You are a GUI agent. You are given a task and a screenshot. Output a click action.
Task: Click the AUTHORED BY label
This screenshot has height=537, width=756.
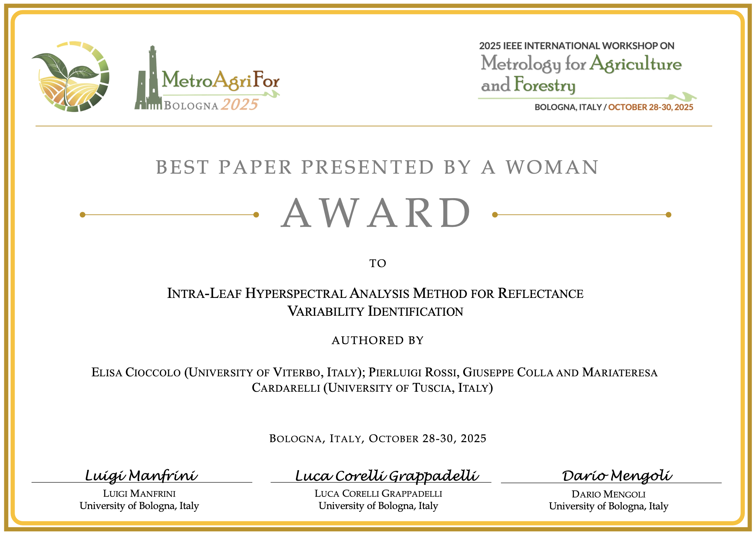tap(378, 340)
